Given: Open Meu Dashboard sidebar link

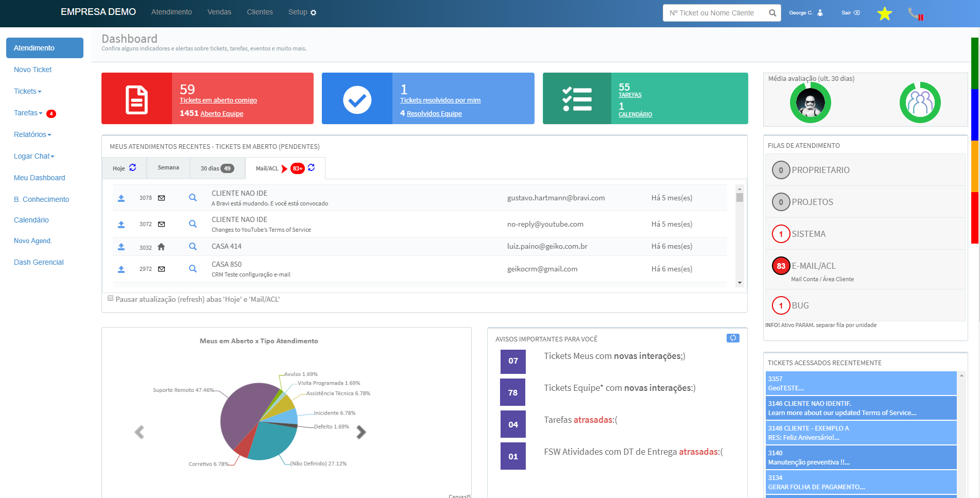Looking at the screenshot, I should coord(40,178).
